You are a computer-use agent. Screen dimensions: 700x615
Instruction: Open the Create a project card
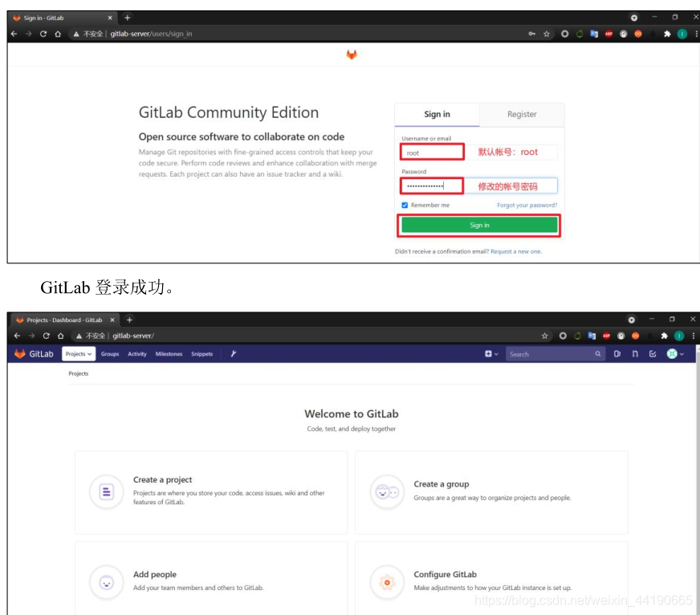coord(211,493)
